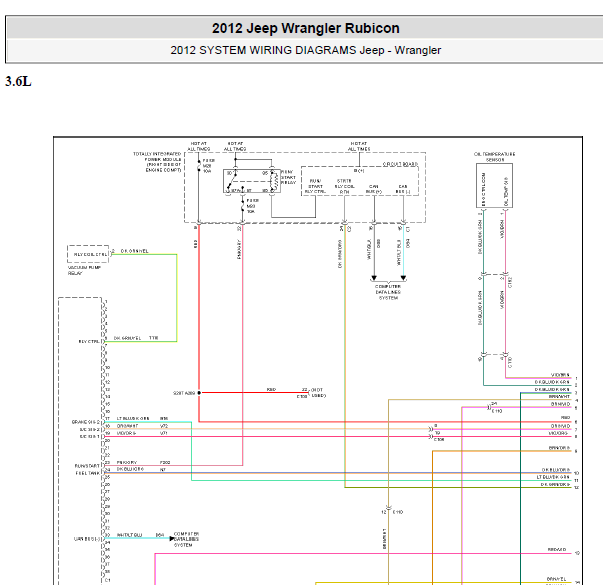Select the relay coil symbol in Run/Start relay

pos(274,181)
